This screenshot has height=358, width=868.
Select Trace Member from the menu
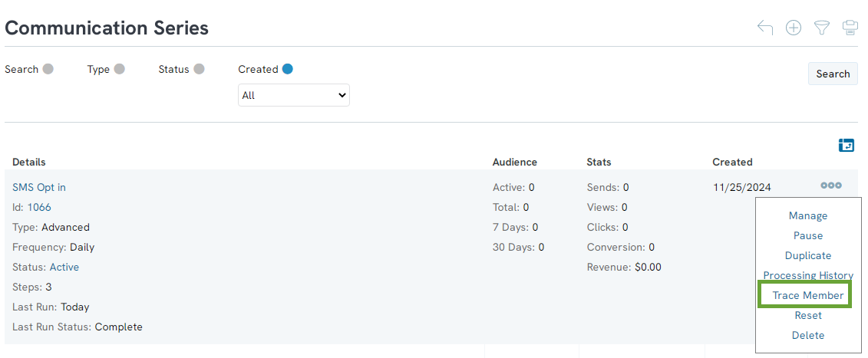point(807,295)
